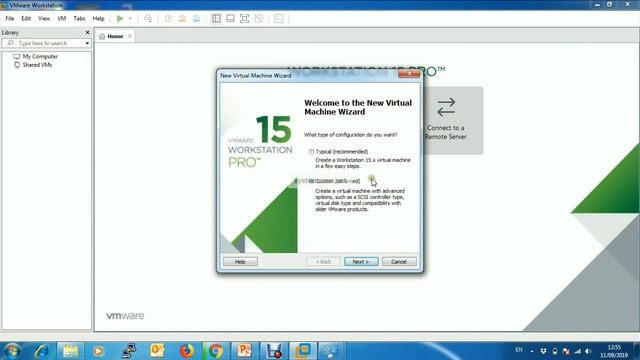Click the Enter Full Screen icon
640x360 pixels.
click(x=244, y=18)
